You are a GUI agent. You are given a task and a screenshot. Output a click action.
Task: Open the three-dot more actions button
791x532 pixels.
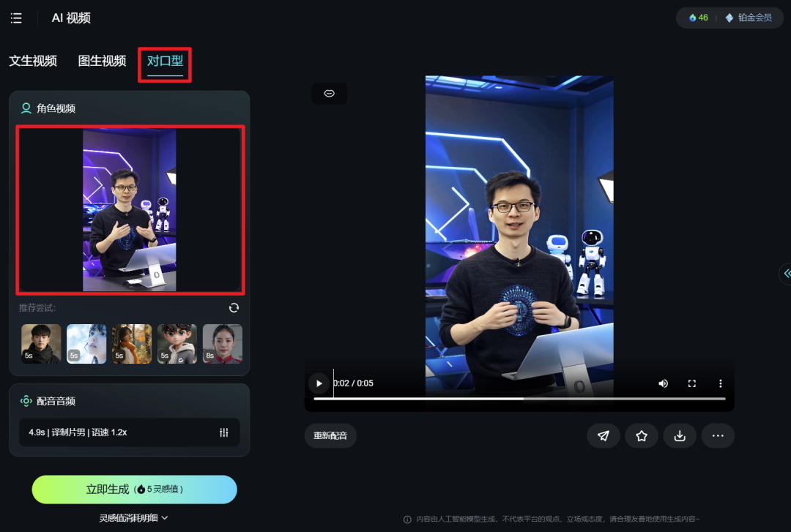[718, 435]
